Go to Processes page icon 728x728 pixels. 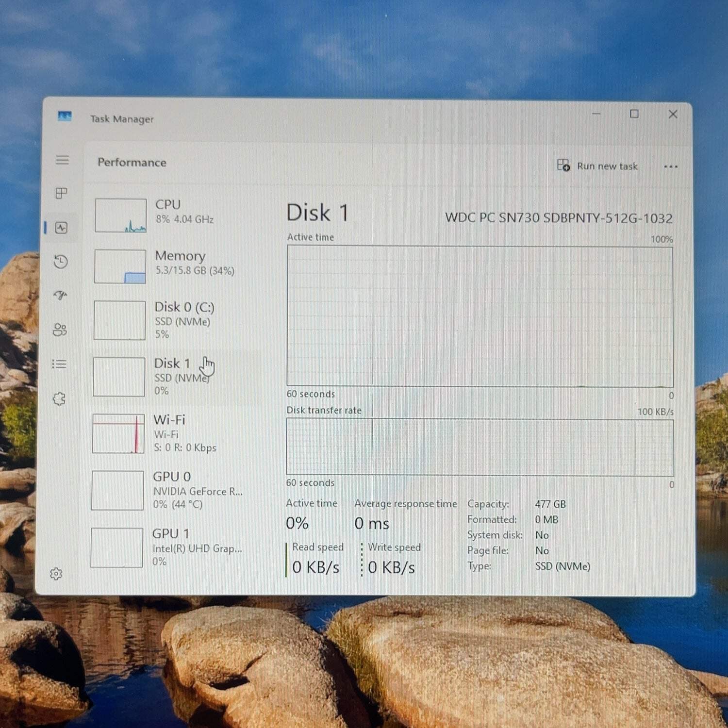pos(61,193)
